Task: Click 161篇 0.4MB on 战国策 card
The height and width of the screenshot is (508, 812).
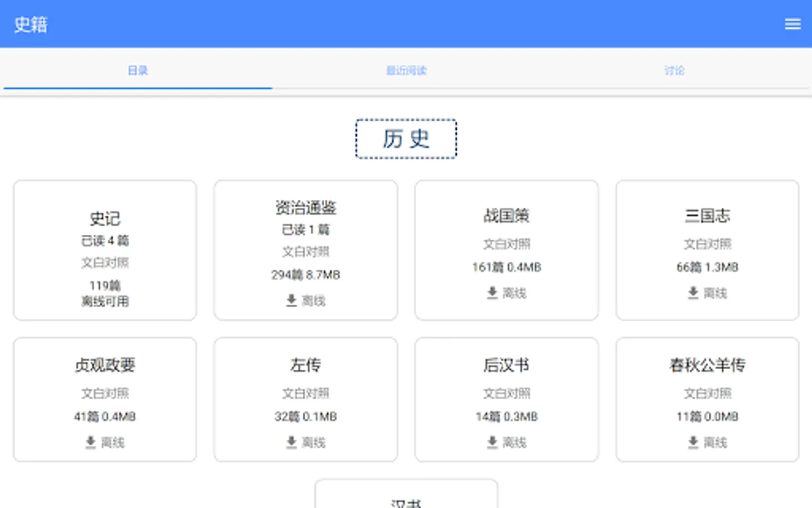Action: [506, 267]
